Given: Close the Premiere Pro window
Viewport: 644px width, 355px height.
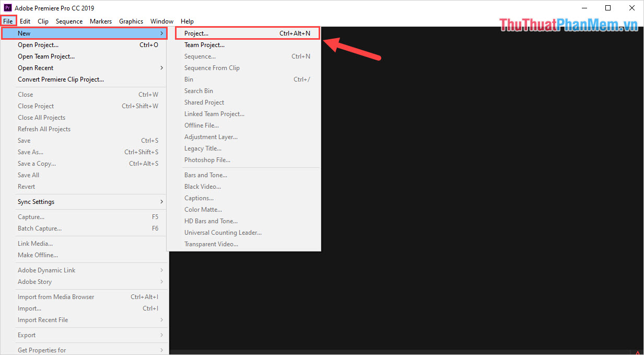Looking at the screenshot, I should point(632,8).
